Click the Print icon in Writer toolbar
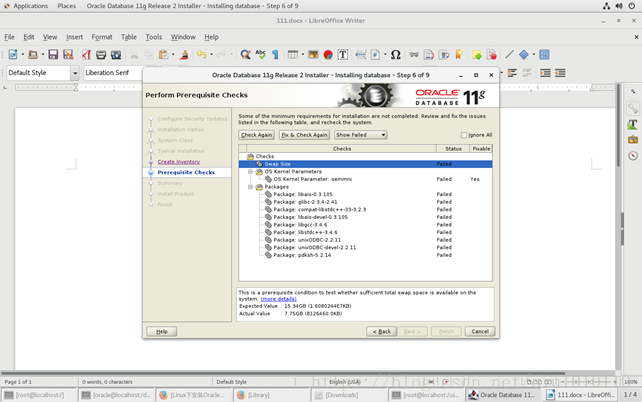Image resolution: width=642 pixels, height=402 pixels. pos(101,54)
